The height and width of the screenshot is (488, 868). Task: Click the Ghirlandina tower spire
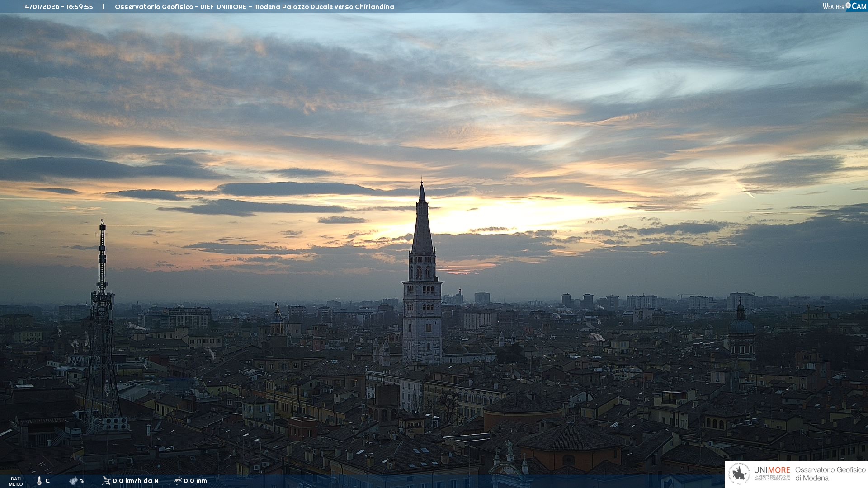tap(422, 226)
